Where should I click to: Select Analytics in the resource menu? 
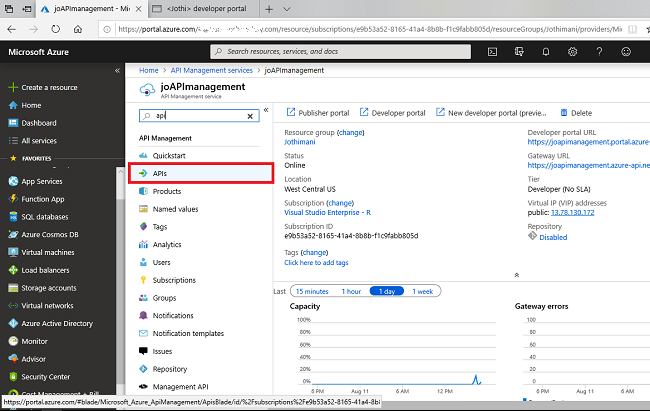click(x=160, y=245)
